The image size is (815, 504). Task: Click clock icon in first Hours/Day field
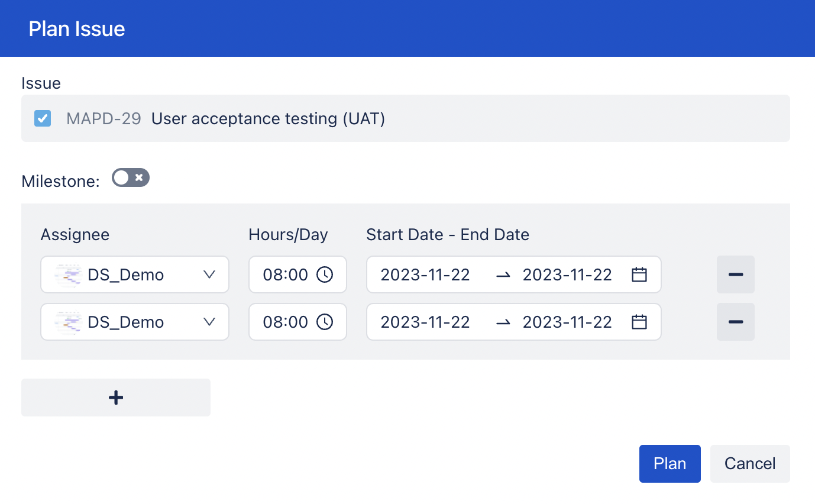point(325,274)
